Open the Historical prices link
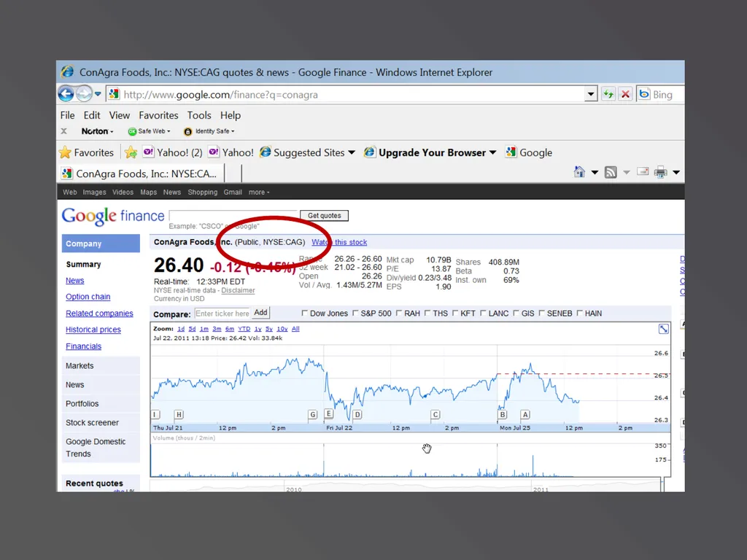The width and height of the screenshot is (747, 560). [93, 330]
